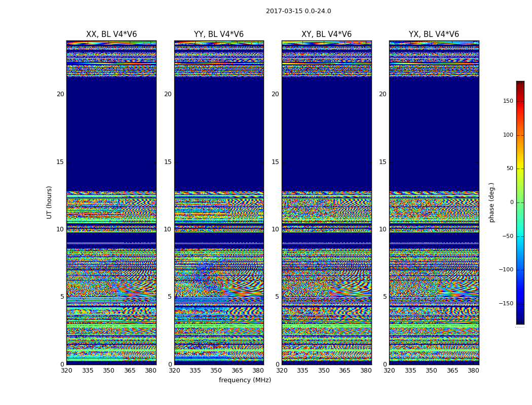Click inside the YY phase waterfall plot

[219, 202]
